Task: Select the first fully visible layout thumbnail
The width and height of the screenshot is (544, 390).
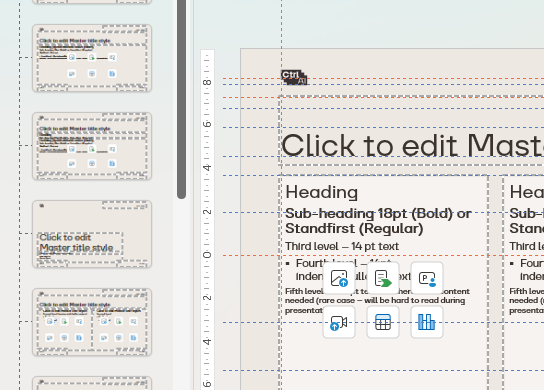Action: (x=92, y=58)
